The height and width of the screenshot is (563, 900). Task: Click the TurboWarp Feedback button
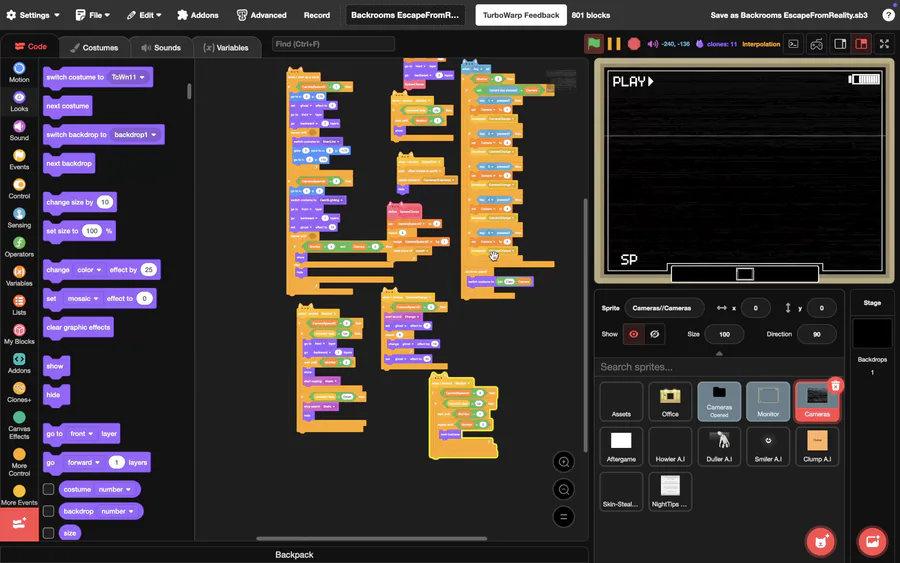(x=521, y=15)
